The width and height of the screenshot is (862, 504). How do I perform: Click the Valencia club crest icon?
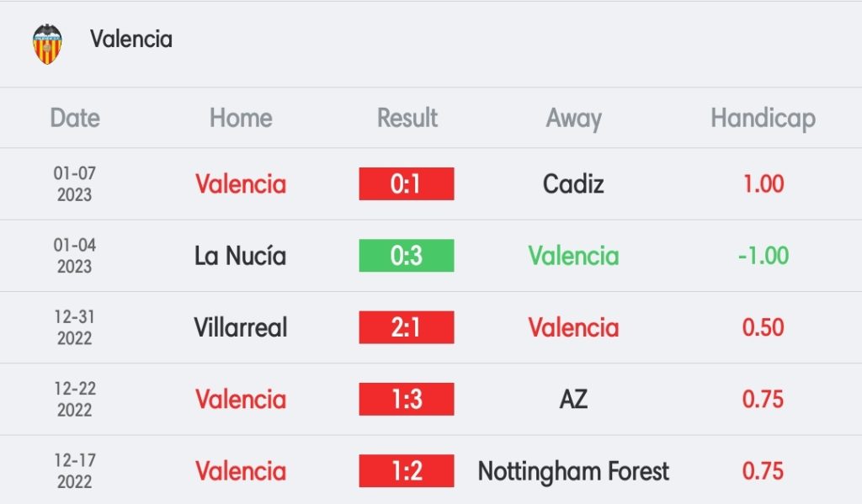point(47,44)
